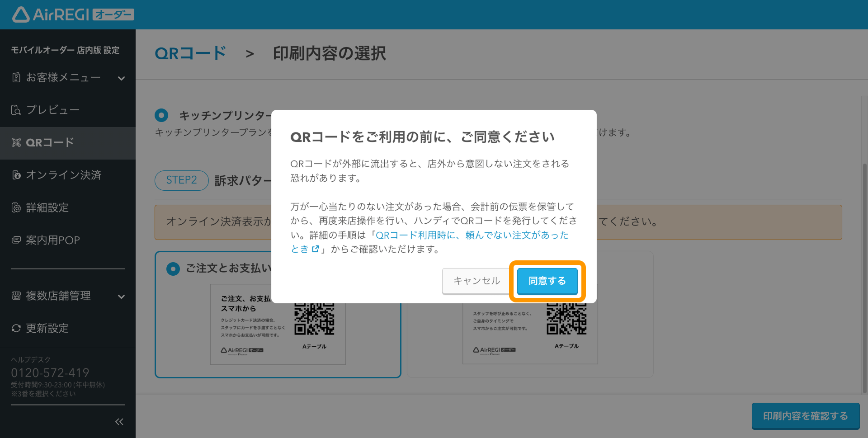Expand the お客様メニュー chevron
The height and width of the screenshot is (438, 868).
121,78
